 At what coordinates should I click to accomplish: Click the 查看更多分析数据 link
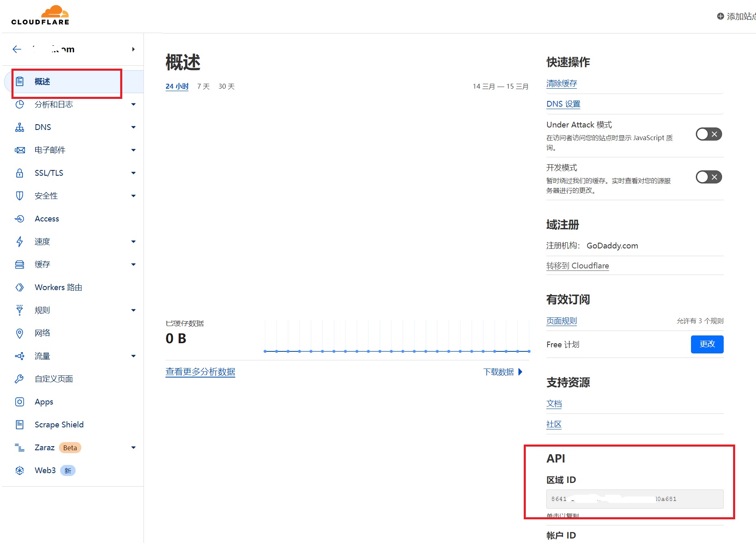200,372
